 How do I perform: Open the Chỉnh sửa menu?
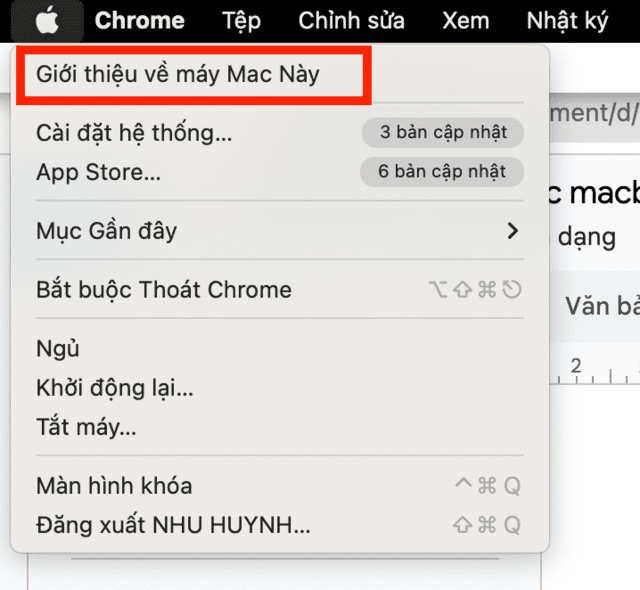point(351,20)
